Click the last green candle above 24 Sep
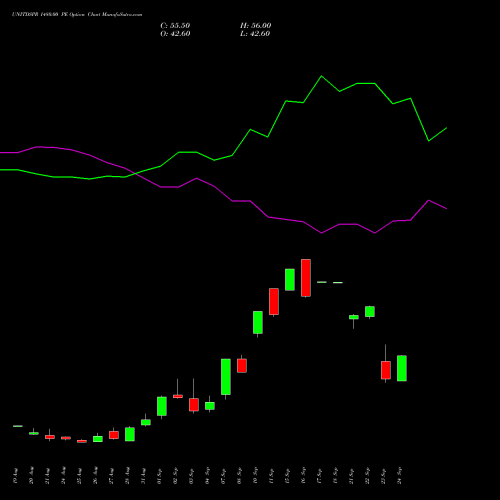The image size is (500, 500). click(402, 368)
